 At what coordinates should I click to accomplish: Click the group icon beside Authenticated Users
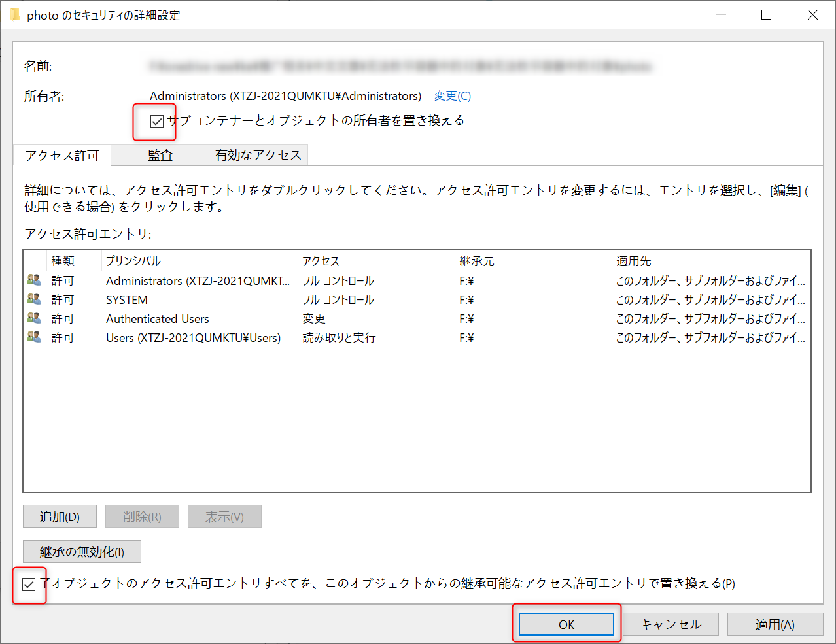pos(34,318)
